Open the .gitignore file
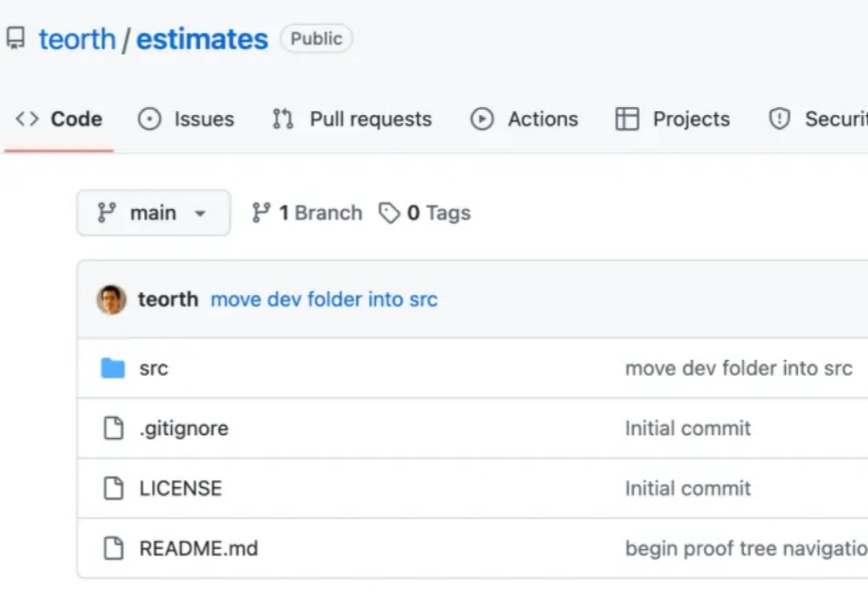The height and width of the screenshot is (598, 868). coord(184,428)
